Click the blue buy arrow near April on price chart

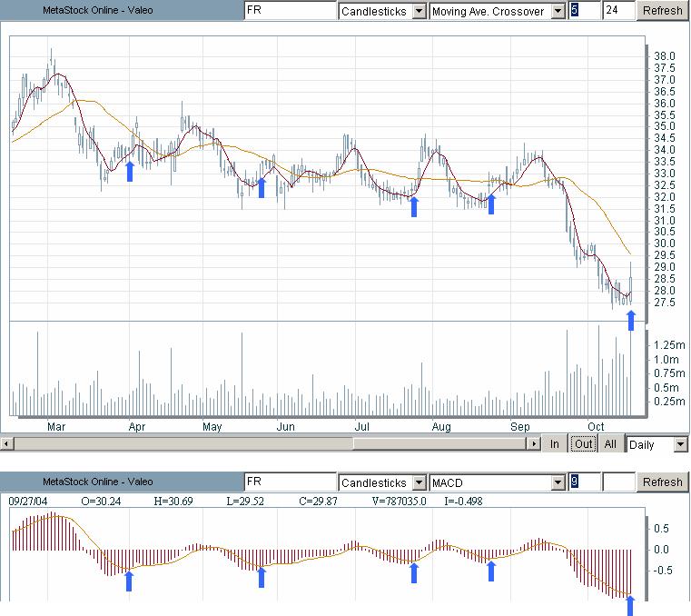click(x=130, y=171)
